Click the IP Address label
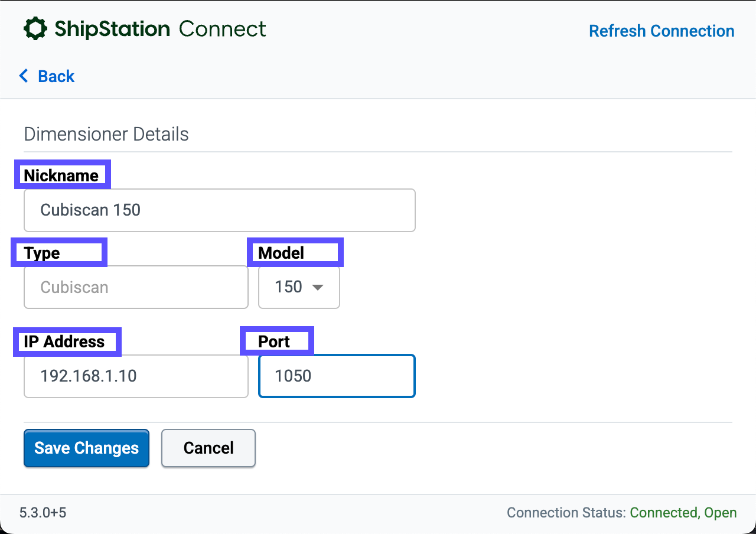 click(64, 342)
